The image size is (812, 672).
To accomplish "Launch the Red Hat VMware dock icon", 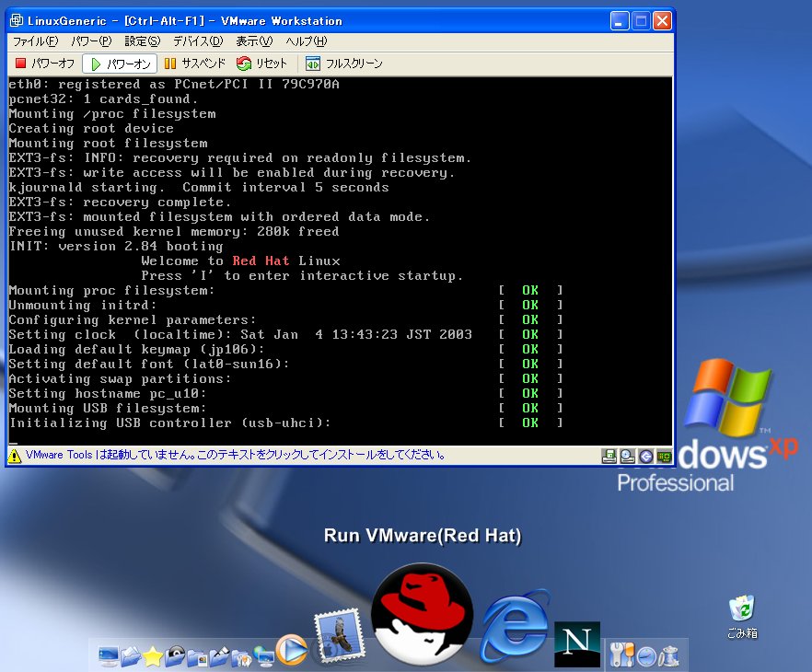I will [422, 615].
